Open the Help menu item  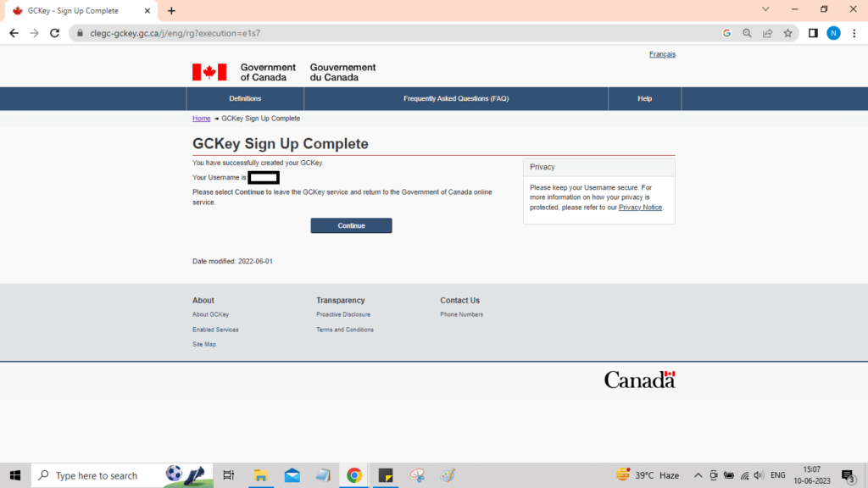pyautogui.click(x=644, y=99)
